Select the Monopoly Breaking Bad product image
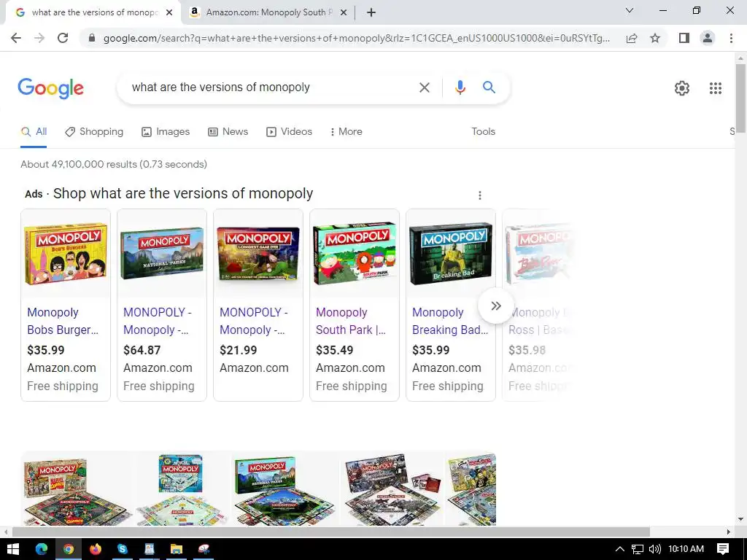Image resolution: width=747 pixels, height=560 pixels. [451, 253]
